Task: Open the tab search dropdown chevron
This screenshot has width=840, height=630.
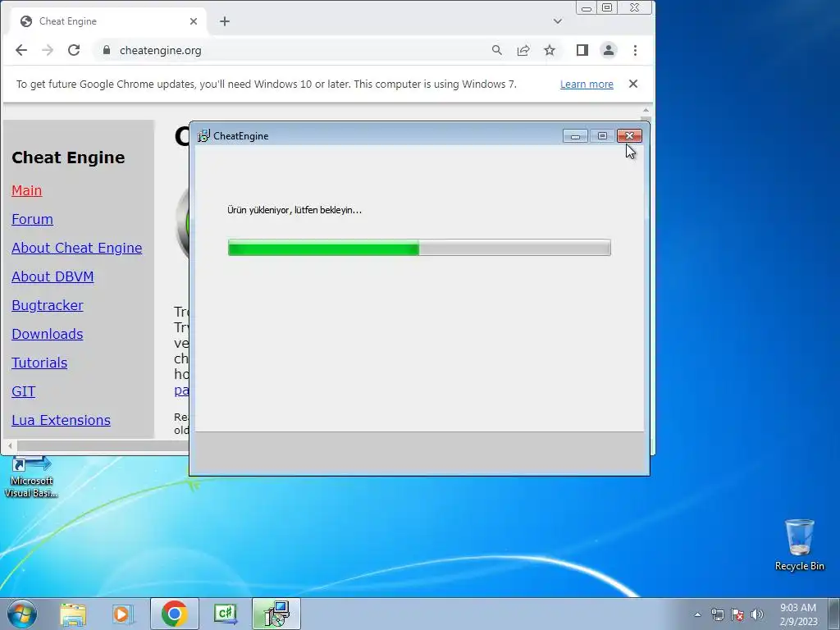Action: (558, 21)
